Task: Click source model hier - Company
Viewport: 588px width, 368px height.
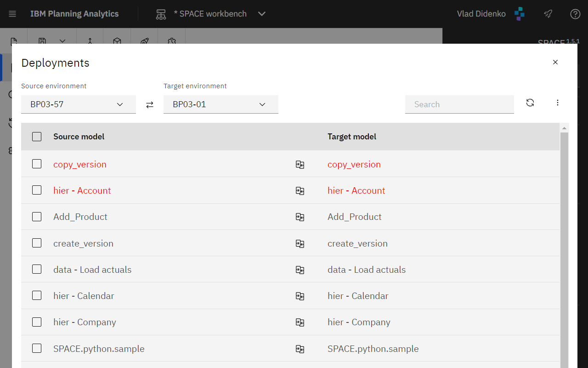Action: click(x=85, y=322)
